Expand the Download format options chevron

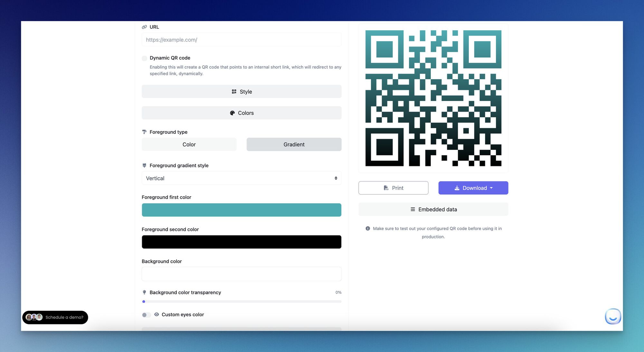coord(491,188)
